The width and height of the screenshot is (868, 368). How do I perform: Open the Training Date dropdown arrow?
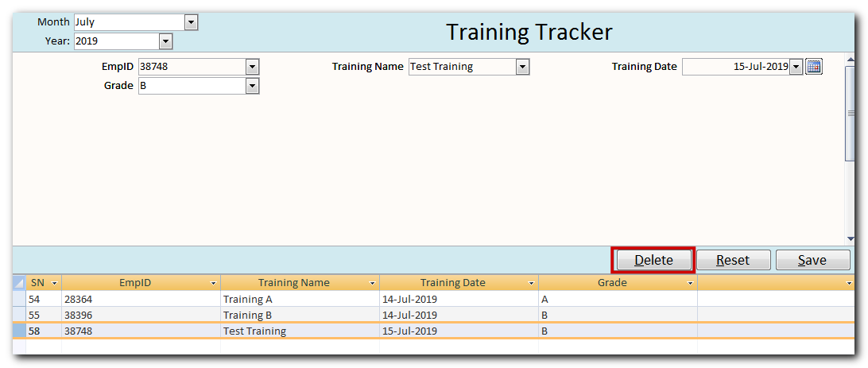(796, 67)
